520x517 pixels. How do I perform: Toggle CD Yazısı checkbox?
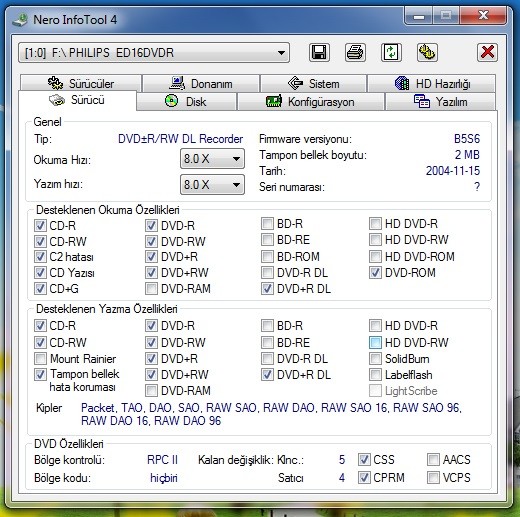pos(40,273)
